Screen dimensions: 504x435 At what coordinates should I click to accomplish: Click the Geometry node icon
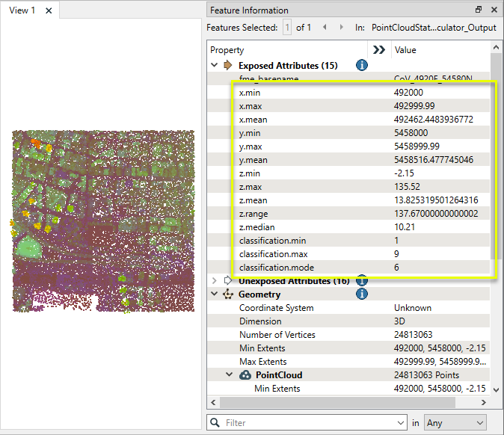[x=229, y=294]
